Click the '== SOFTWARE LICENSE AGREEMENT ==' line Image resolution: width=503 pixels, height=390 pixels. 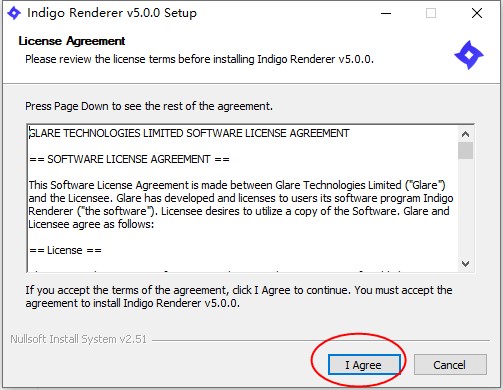tap(129, 159)
